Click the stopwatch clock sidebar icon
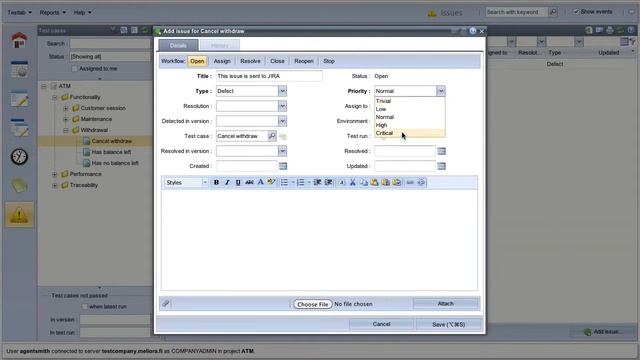Viewport: 640px width, 360px height. point(19,157)
